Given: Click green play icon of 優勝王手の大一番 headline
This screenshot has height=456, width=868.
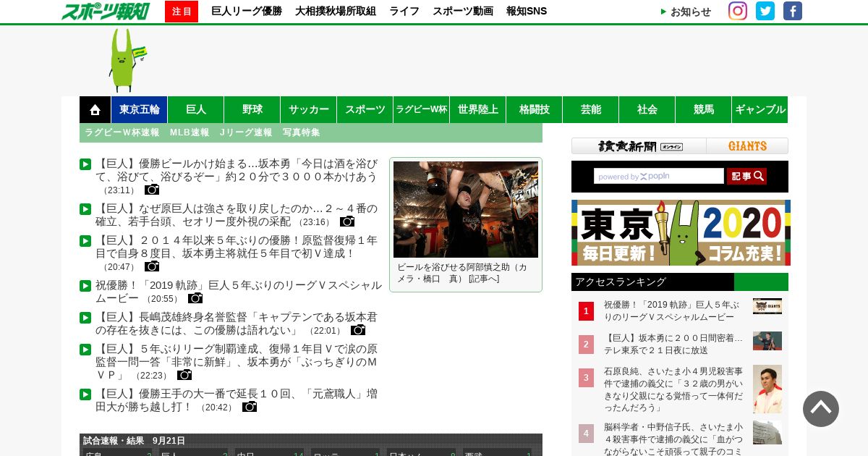Looking at the screenshot, I should click(x=85, y=394).
